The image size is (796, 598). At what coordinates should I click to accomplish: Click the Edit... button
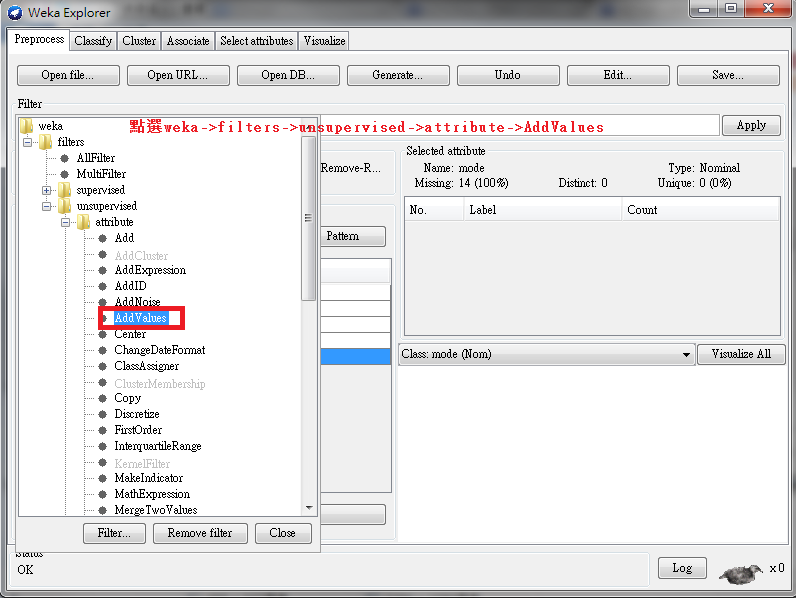pos(618,75)
